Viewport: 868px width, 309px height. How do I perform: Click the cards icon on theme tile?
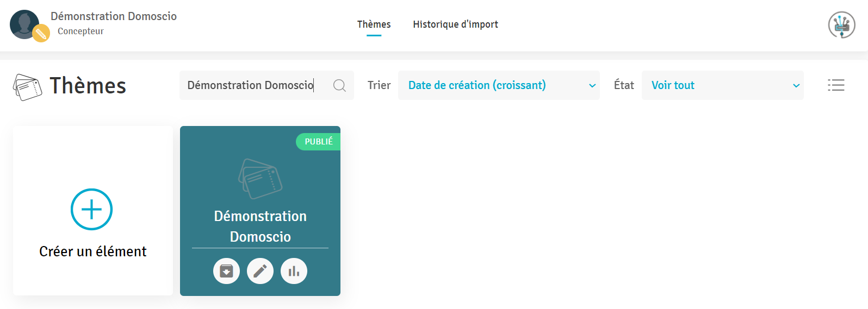coord(260,178)
